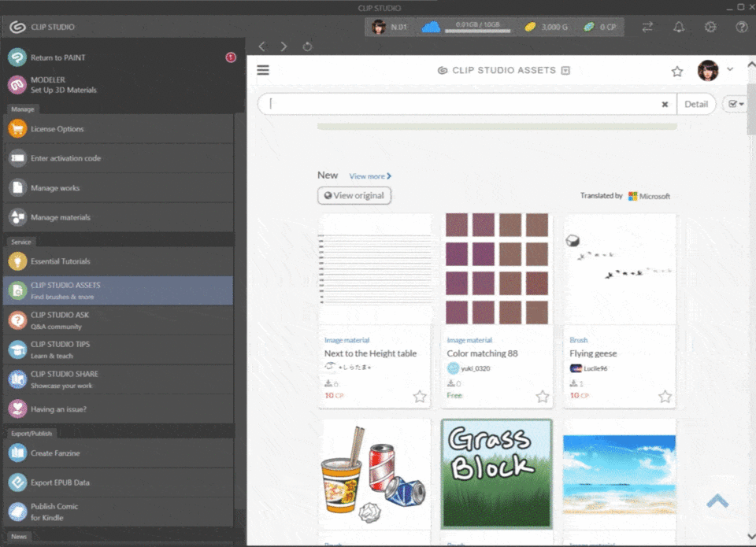
Task: Click the right scrollbar down arrow
Action: click(x=751, y=537)
